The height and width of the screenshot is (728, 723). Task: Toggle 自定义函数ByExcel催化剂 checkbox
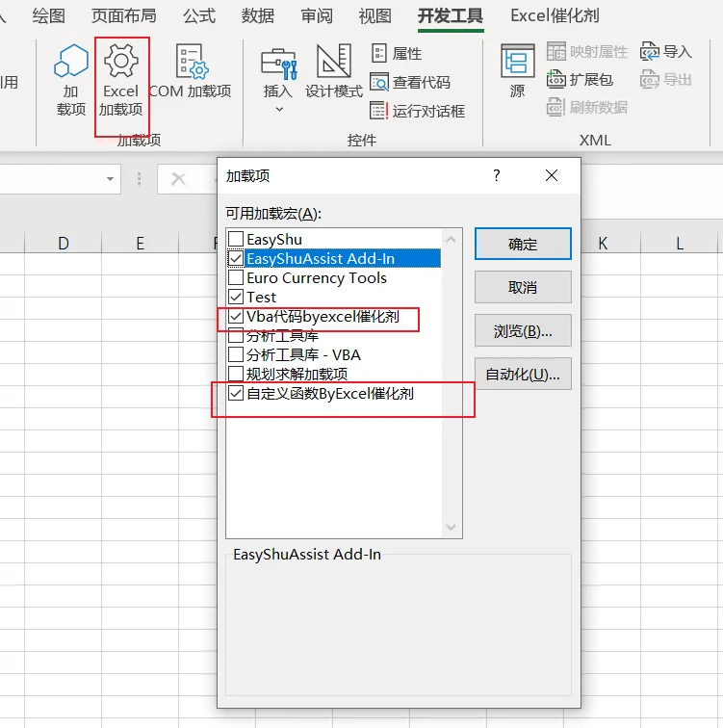click(x=236, y=393)
